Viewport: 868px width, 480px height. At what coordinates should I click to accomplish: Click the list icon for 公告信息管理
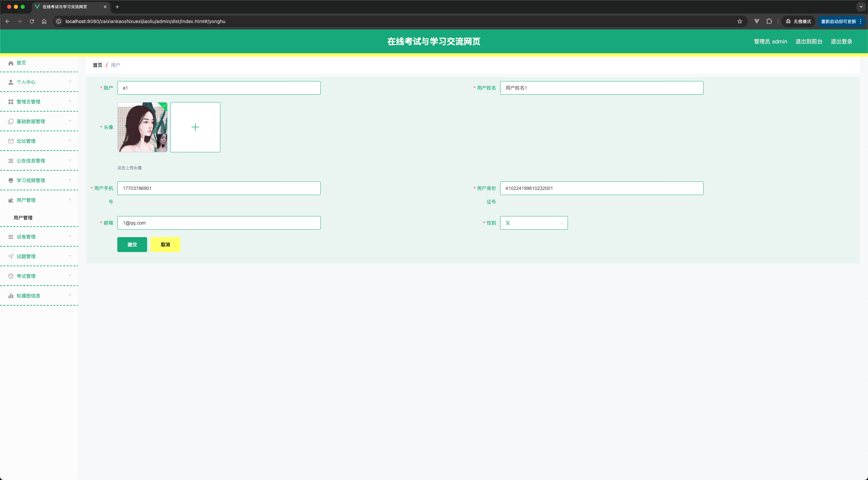point(11,161)
